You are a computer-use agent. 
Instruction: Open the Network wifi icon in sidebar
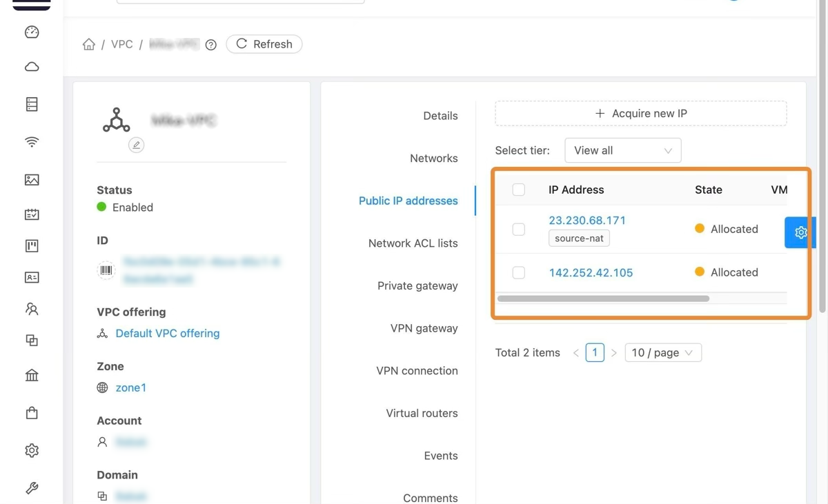coord(32,142)
